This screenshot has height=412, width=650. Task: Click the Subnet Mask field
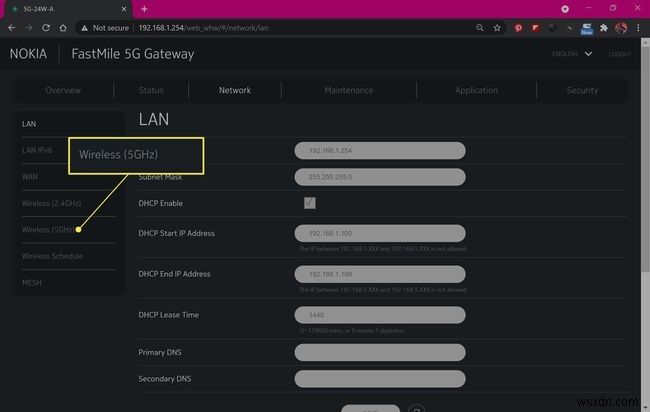pyautogui.click(x=380, y=177)
